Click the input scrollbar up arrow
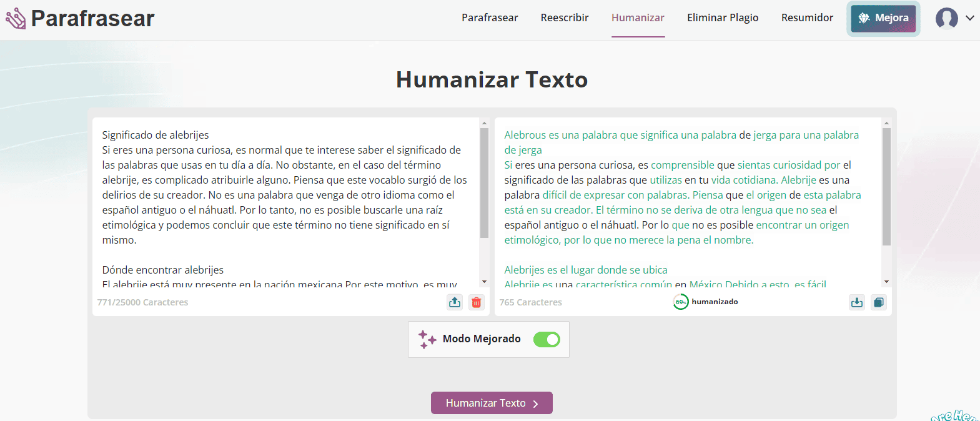Viewport: 980px width, 421px height. [x=484, y=123]
